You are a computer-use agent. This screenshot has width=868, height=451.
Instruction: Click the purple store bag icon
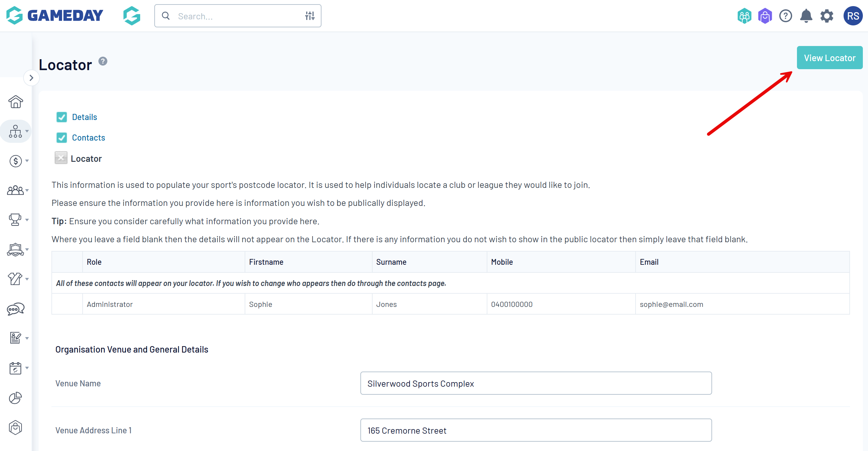click(x=765, y=16)
